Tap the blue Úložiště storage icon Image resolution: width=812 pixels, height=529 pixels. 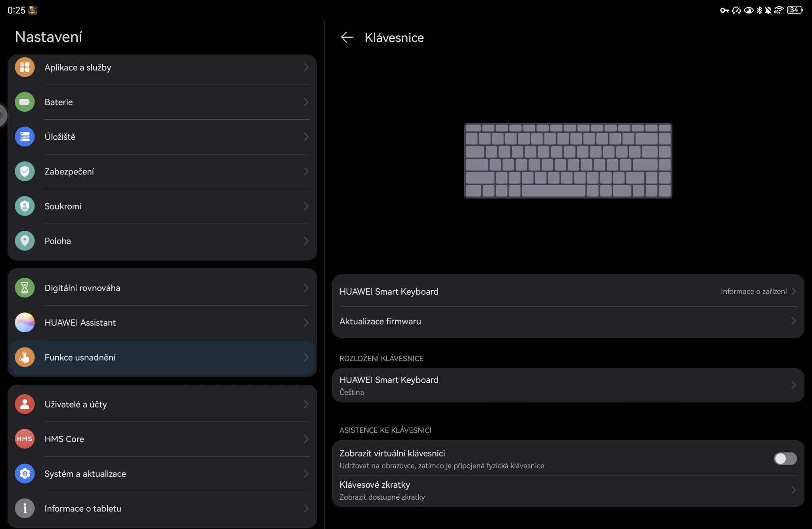tap(25, 137)
